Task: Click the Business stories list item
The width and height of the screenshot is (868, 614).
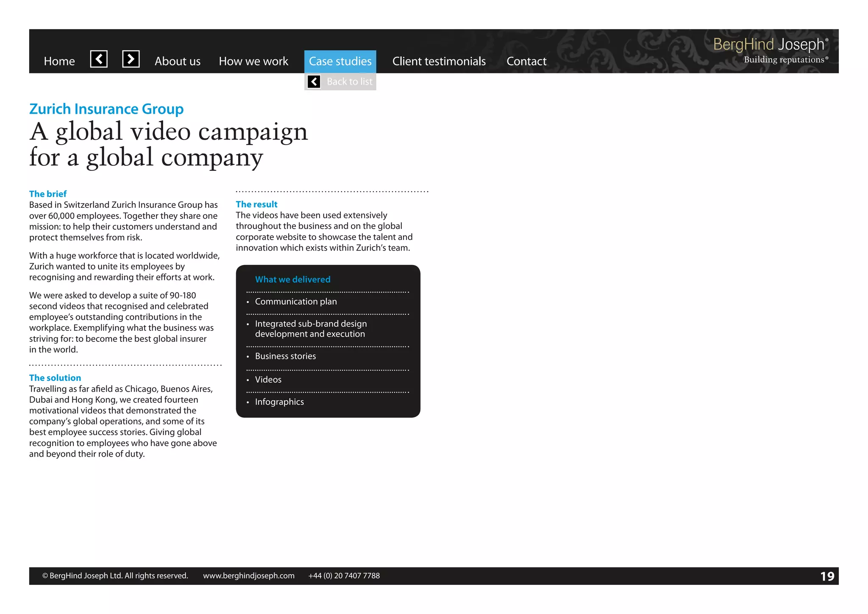Action: (285, 356)
